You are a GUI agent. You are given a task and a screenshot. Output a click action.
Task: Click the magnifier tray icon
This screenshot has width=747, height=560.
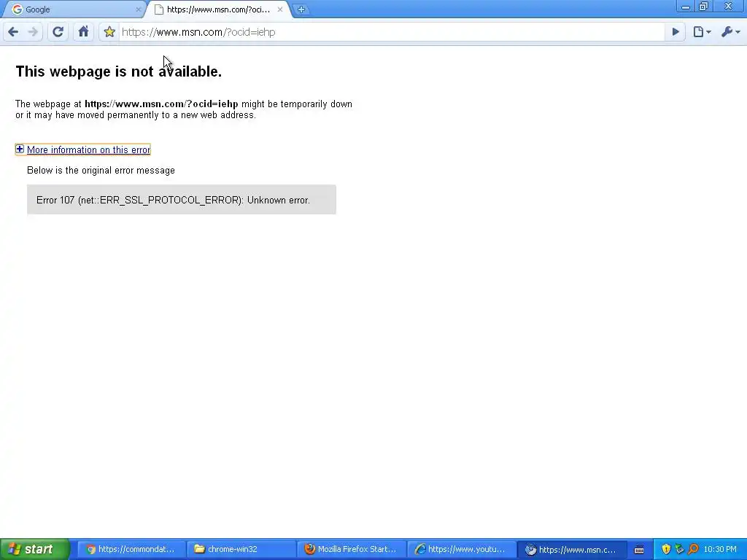(693, 549)
